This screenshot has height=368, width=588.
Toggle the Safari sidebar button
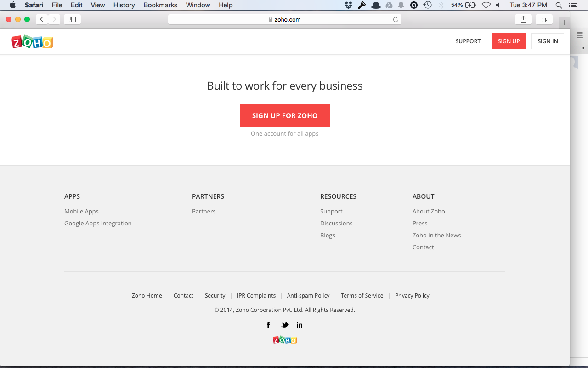pos(72,19)
